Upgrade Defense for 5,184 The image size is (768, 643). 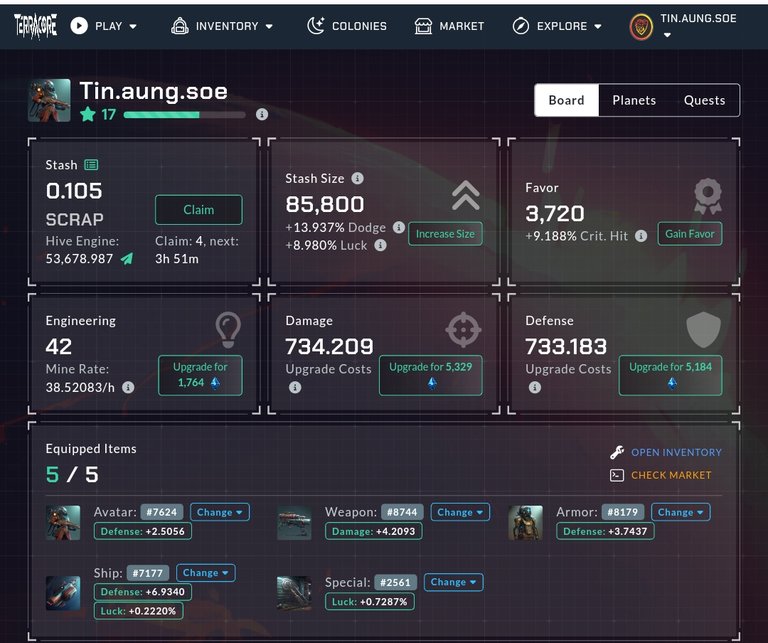click(x=671, y=375)
